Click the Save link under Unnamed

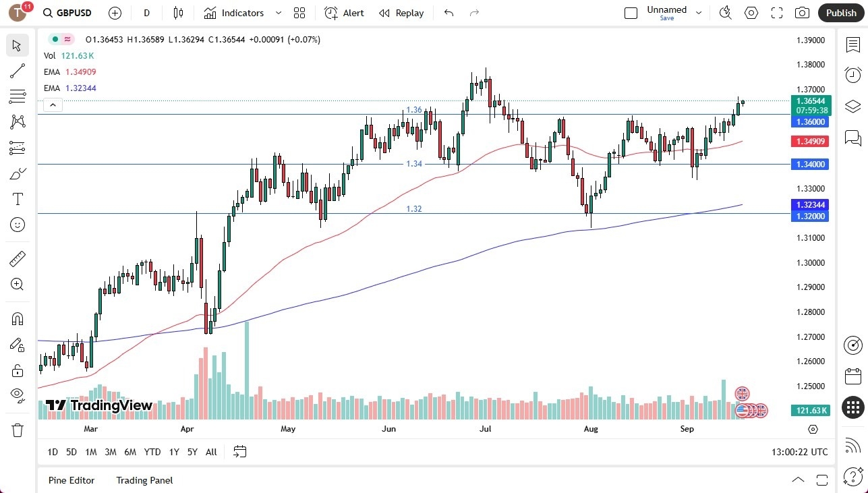666,19
